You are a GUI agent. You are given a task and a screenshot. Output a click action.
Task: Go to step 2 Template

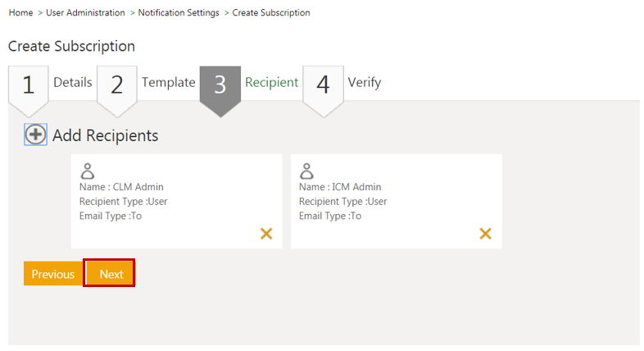point(168,83)
